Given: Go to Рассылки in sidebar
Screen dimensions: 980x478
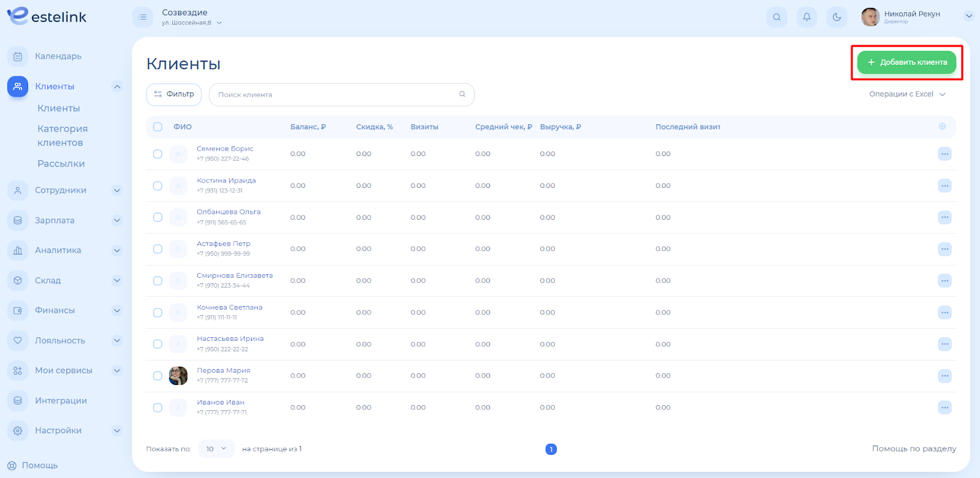Looking at the screenshot, I should coord(61,163).
